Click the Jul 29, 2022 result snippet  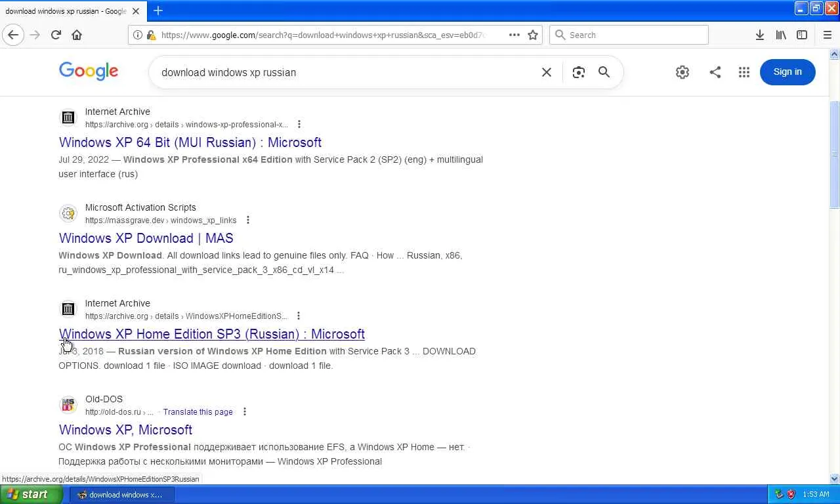(x=270, y=167)
